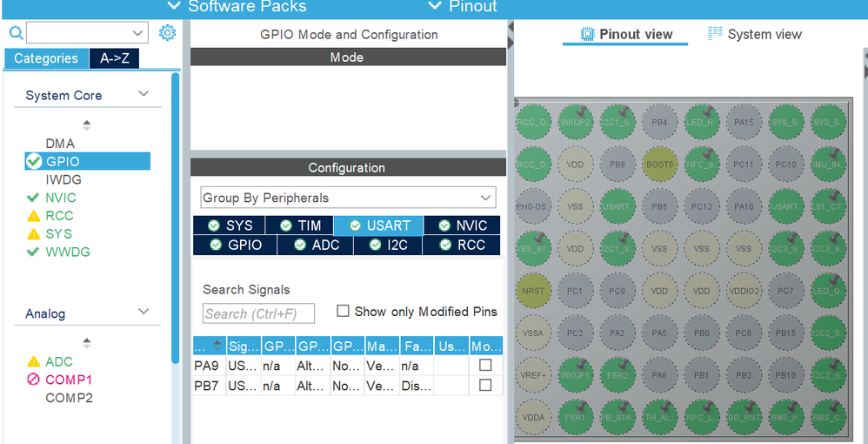Select the FSR2 pin
Image resolution: width=868 pixels, height=444 pixels.
pyautogui.click(x=618, y=374)
